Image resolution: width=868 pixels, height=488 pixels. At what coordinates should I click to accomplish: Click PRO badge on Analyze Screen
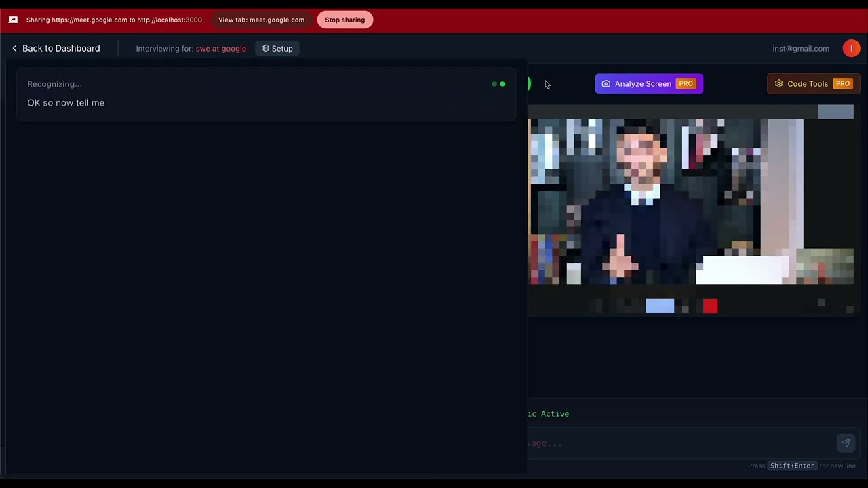click(x=686, y=83)
